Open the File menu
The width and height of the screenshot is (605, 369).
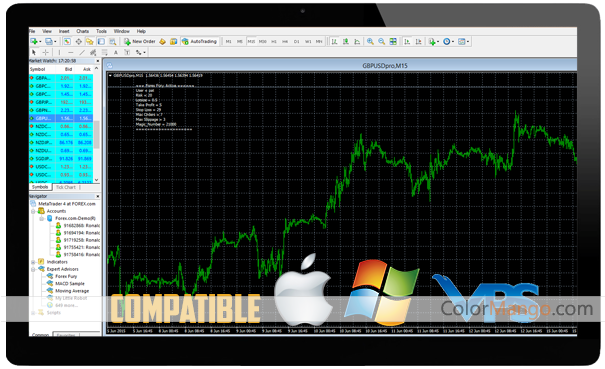[32, 31]
